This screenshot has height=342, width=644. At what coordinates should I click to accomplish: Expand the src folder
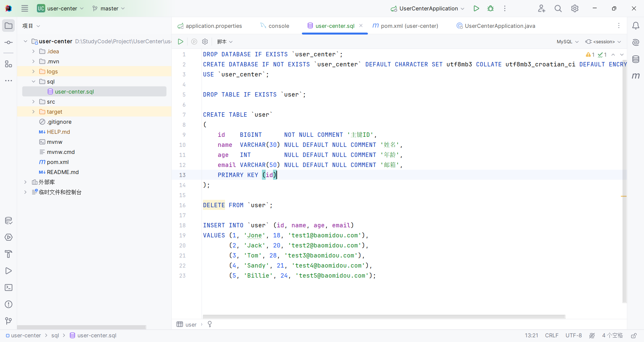point(33,102)
